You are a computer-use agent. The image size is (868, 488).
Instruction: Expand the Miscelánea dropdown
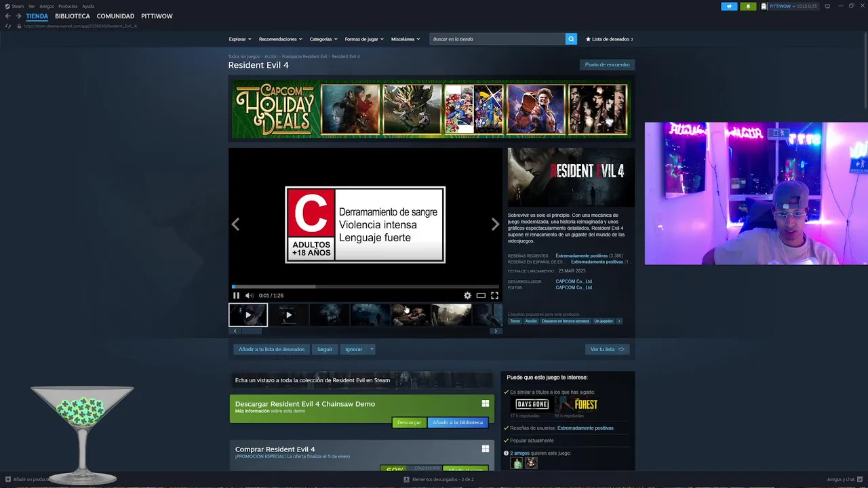[x=406, y=39]
